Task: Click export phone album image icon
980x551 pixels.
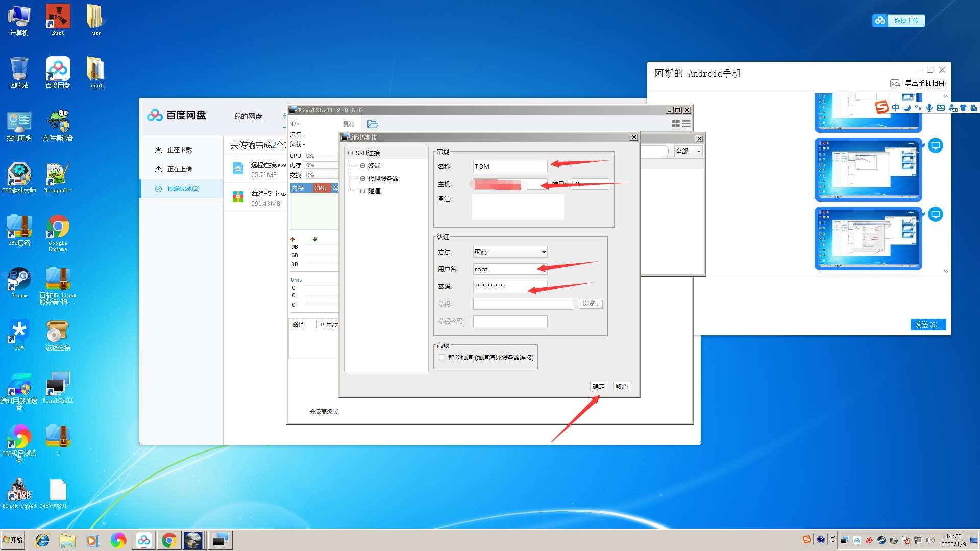Action: (895, 83)
